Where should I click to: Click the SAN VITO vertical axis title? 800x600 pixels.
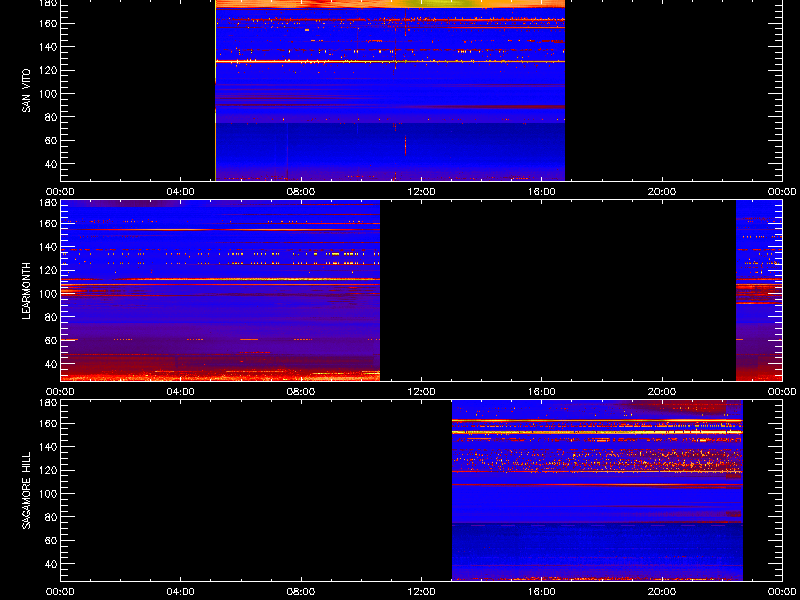pyautogui.click(x=26, y=91)
